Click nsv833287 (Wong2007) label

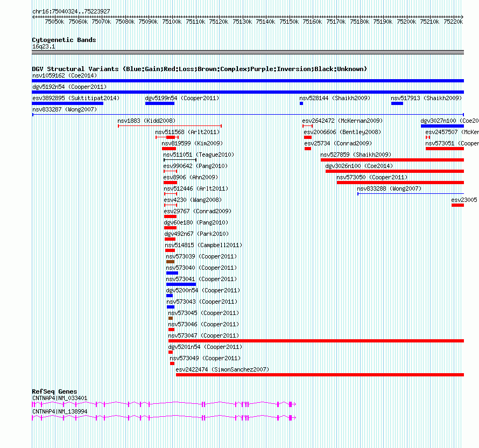[x=65, y=109]
